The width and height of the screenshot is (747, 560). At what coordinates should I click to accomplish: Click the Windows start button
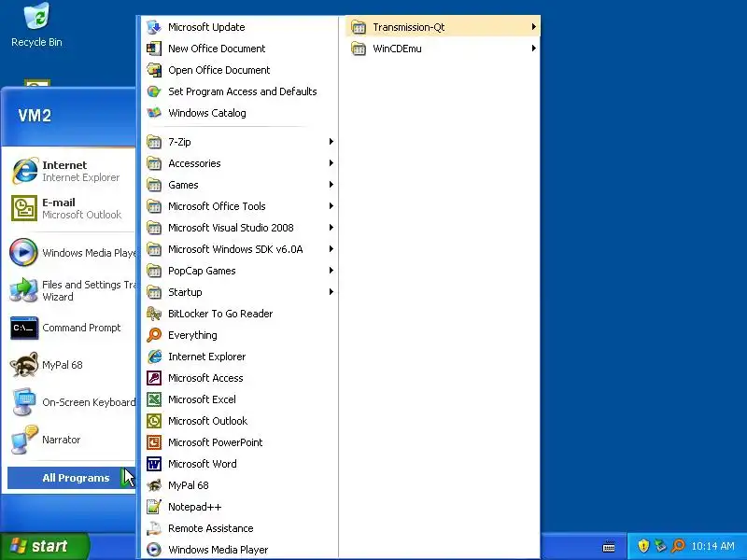pyautogui.click(x=45, y=546)
